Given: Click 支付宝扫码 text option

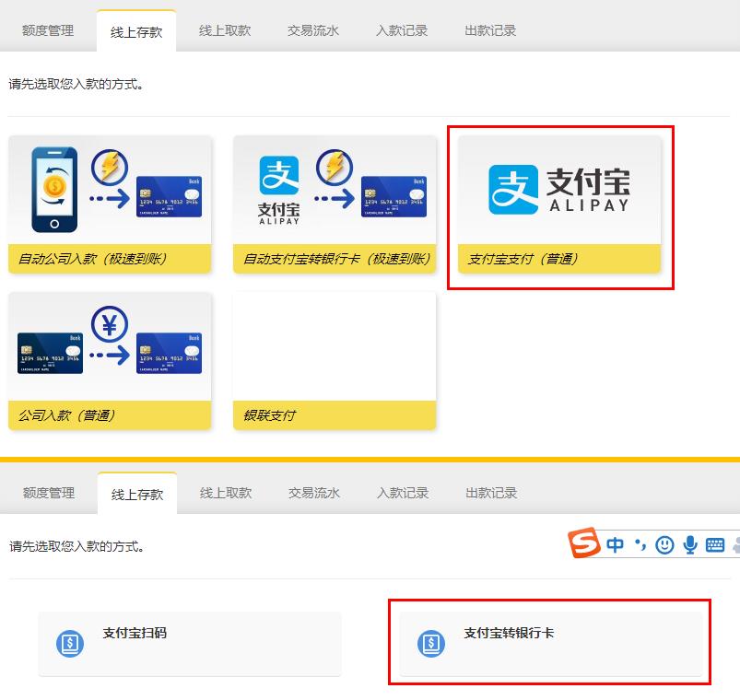Looking at the screenshot, I should (x=135, y=634).
